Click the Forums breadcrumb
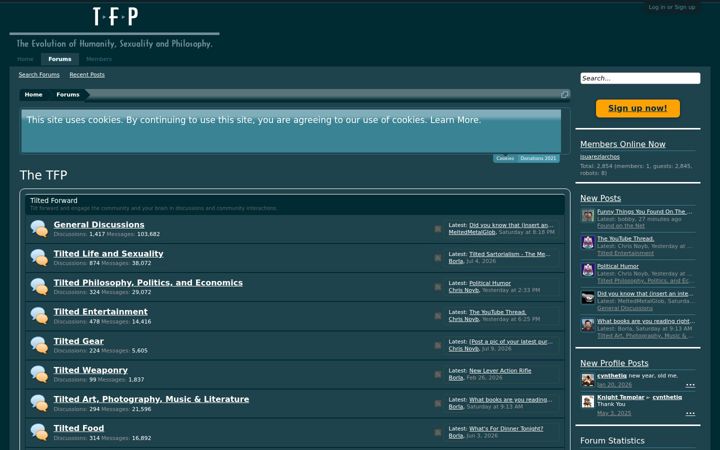This screenshot has width=720, height=450. coord(68,95)
